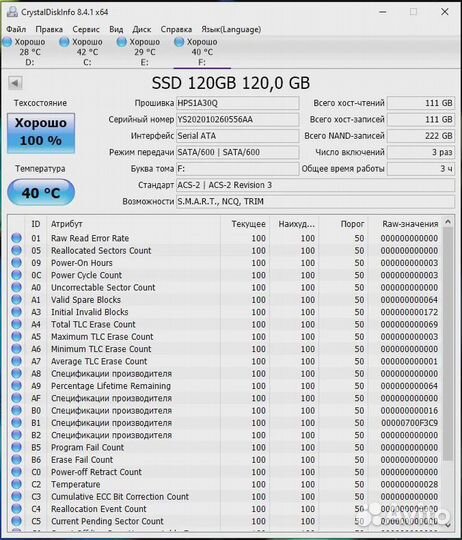462x540 pixels.
Task: Click status circle of Reallocated Sectors Count
Action: click(16, 250)
